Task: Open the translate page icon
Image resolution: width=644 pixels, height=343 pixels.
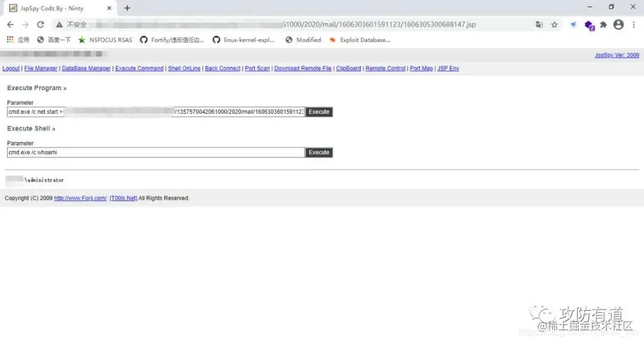Action: [x=539, y=24]
